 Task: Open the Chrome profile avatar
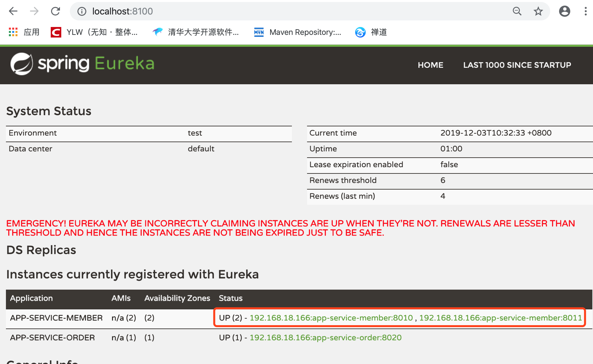point(565,11)
